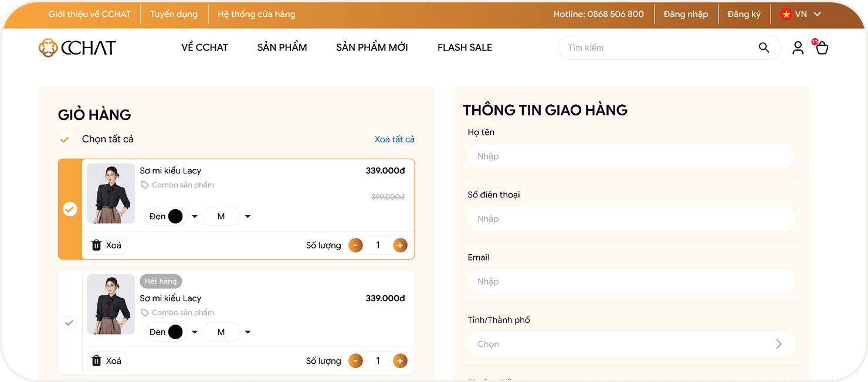The width and height of the screenshot is (868, 382).
Task: Open the Tỉnh/Thành phố selector
Action: coord(631,344)
